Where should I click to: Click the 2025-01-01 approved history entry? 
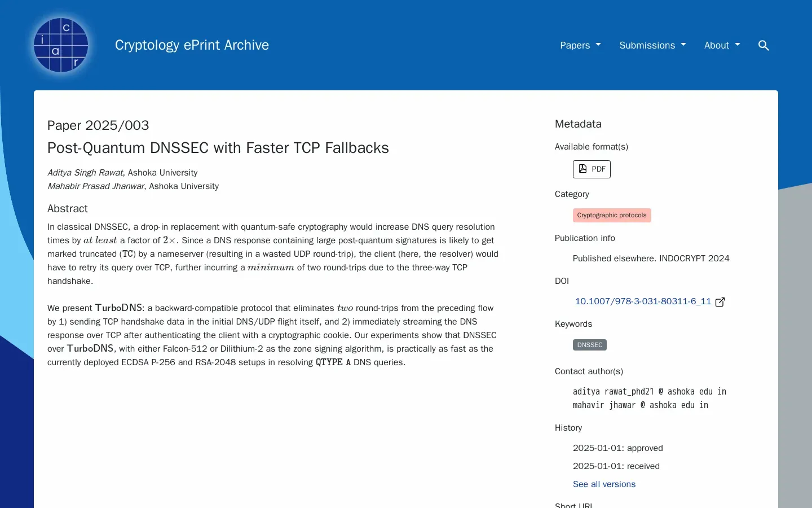tap(617, 448)
